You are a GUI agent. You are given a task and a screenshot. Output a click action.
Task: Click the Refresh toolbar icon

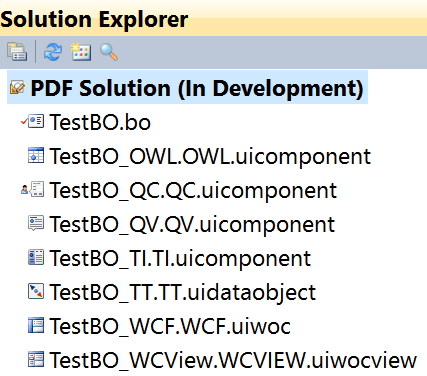(x=53, y=52)
